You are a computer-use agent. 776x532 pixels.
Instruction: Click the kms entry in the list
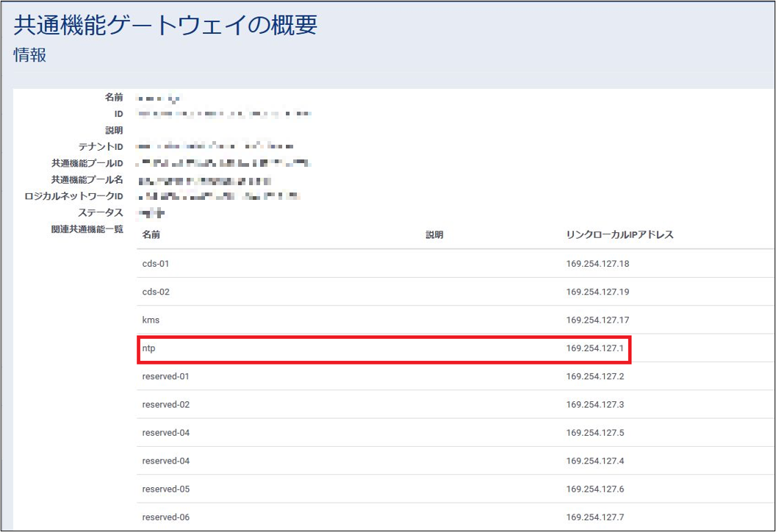pos(151,320)
